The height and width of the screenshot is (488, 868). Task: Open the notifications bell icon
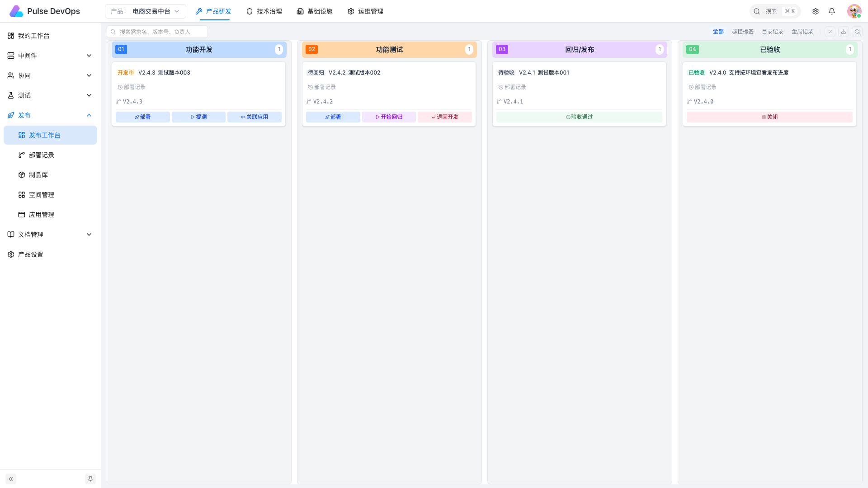point(832,11)
